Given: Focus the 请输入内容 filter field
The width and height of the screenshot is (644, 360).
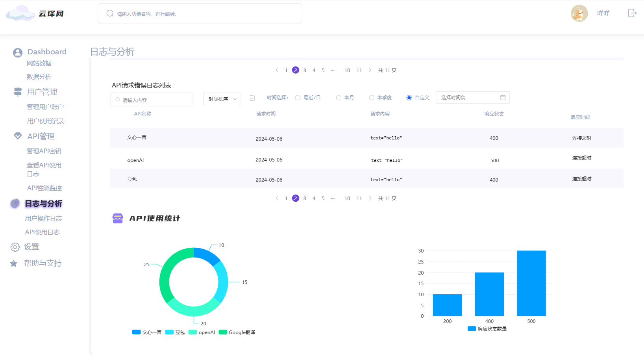Looking at the screenshot, I should point(151,100).
